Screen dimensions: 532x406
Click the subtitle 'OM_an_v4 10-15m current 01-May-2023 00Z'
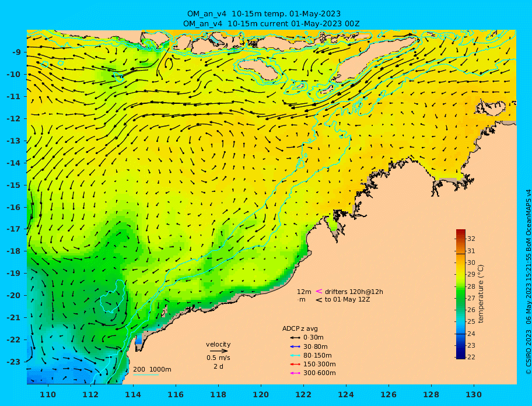(271, 24)
